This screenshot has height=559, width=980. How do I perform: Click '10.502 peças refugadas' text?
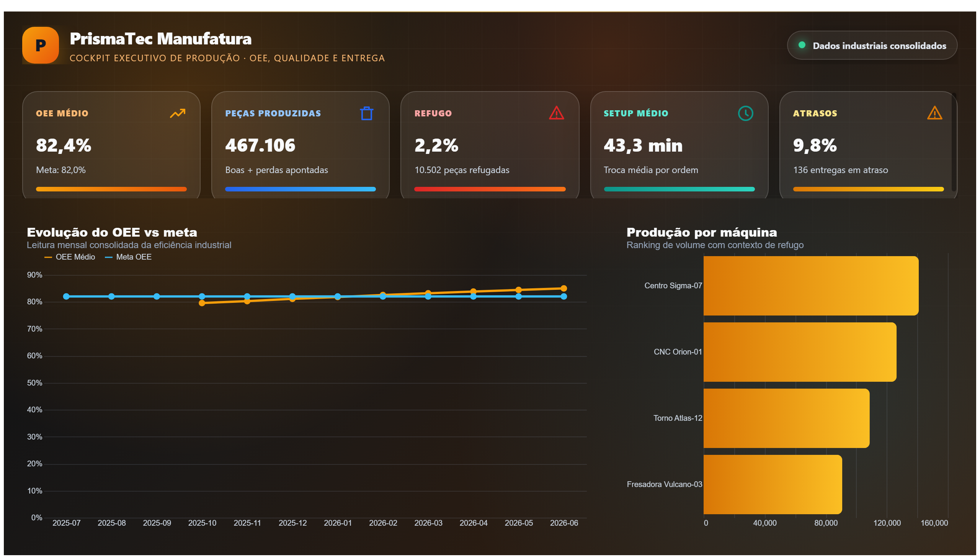[x=462, y=170]
